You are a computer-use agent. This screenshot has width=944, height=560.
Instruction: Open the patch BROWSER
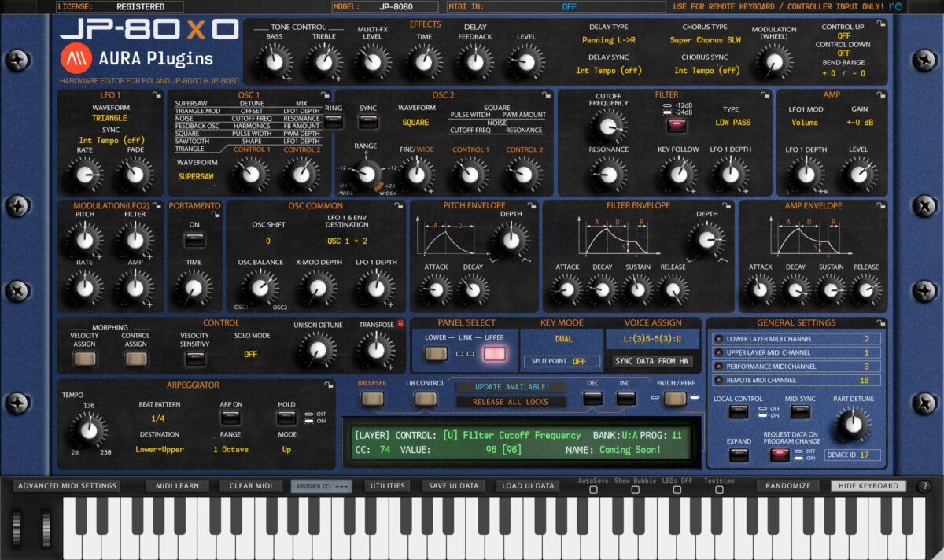pos(373,399)
